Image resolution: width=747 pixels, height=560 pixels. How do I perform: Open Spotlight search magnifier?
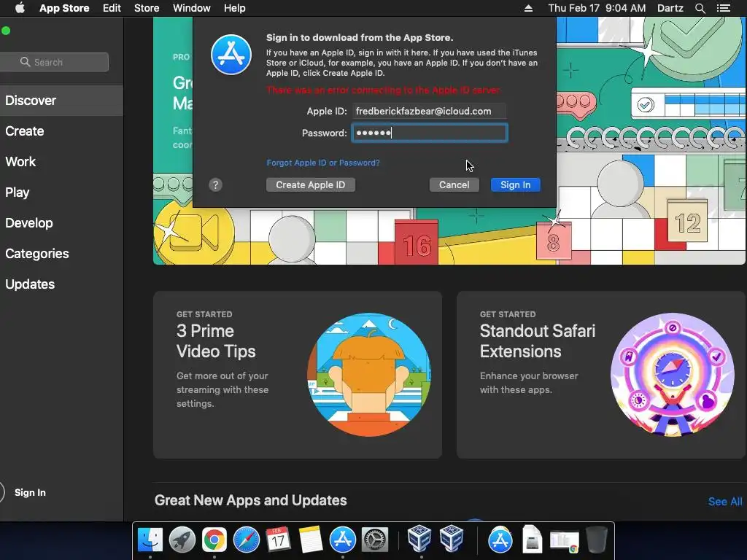700,8
